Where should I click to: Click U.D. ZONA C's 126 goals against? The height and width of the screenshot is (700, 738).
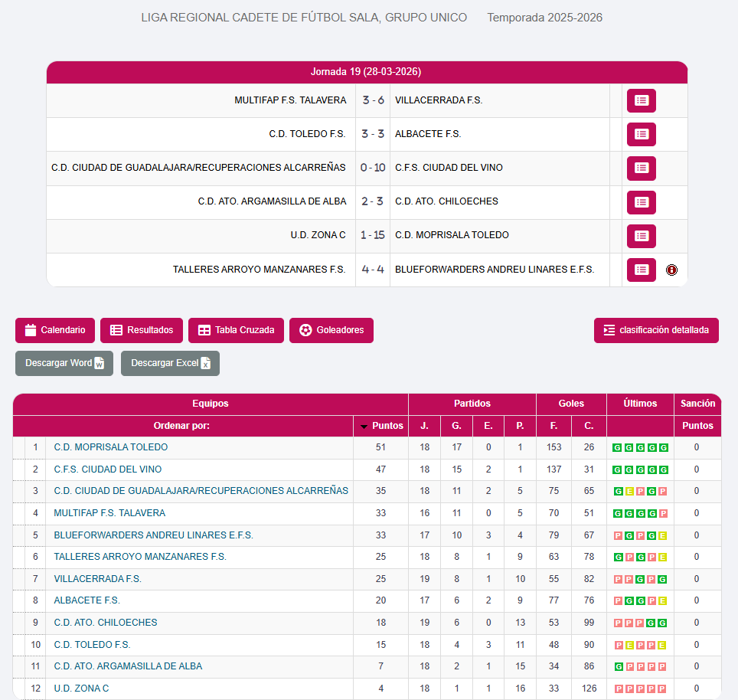click(589, 689)
